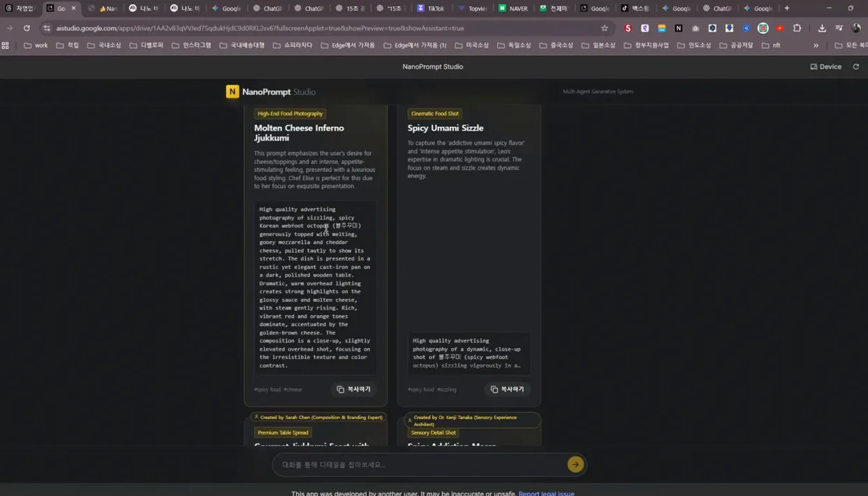Image resolution: width=868 pixels, height=496 pixels.
Task: Open the Device preview button
Action: pyautogui.click(x=825, y=67)
